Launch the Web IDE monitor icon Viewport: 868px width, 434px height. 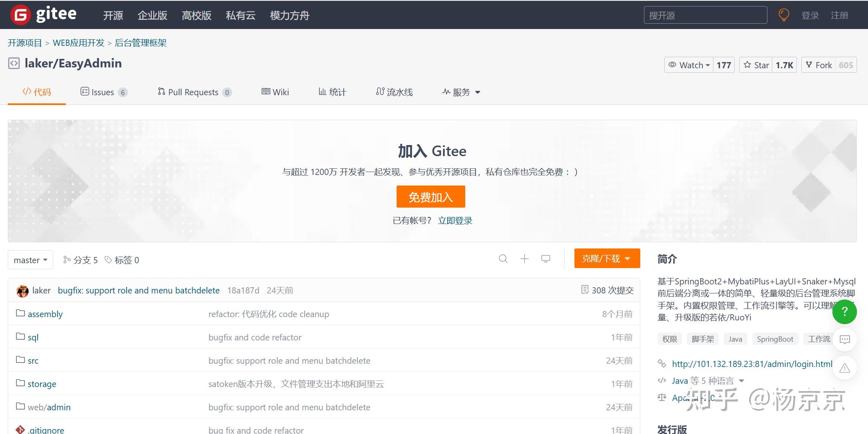tap(545, 259)
